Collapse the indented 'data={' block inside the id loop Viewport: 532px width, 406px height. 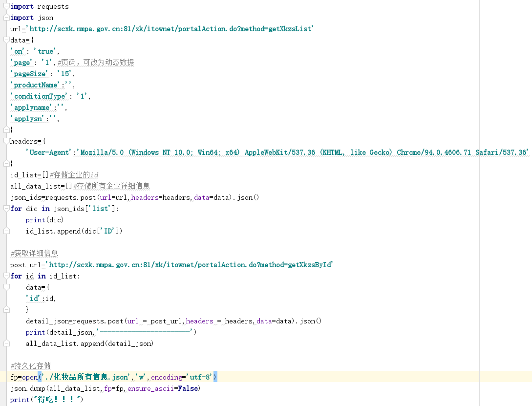coord(6,287)
